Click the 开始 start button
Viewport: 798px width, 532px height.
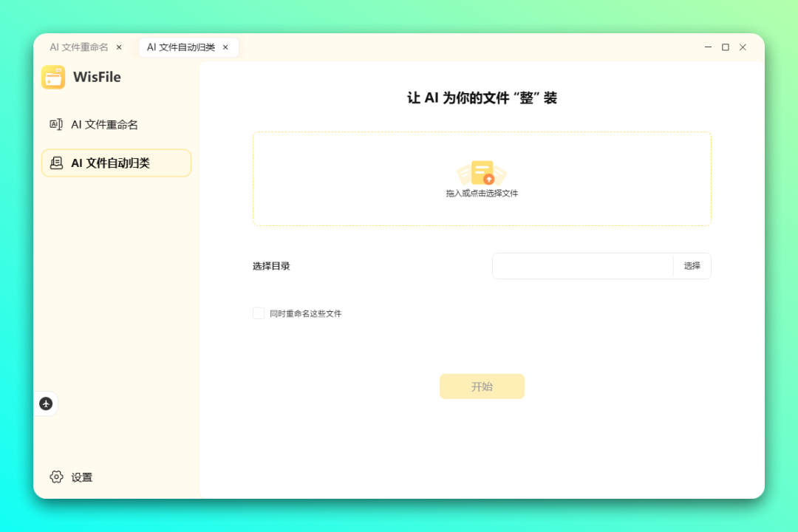(482, 386)
